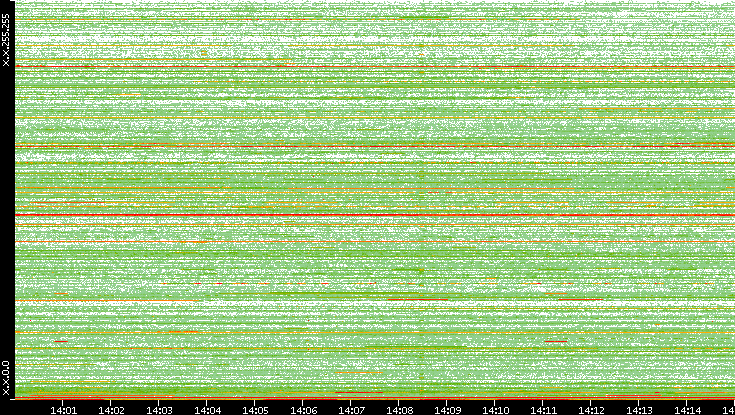The width and height of the screenshot is (735, 415).
Task: Click the x.x.0.0 address axis label
Action: pyautogui.click(x=6, y=378)
